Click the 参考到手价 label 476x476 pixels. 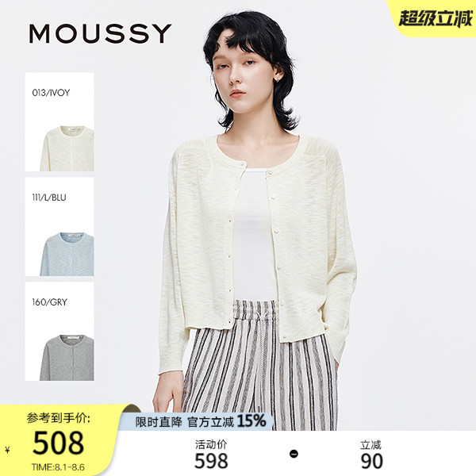(x=58, y=418)
